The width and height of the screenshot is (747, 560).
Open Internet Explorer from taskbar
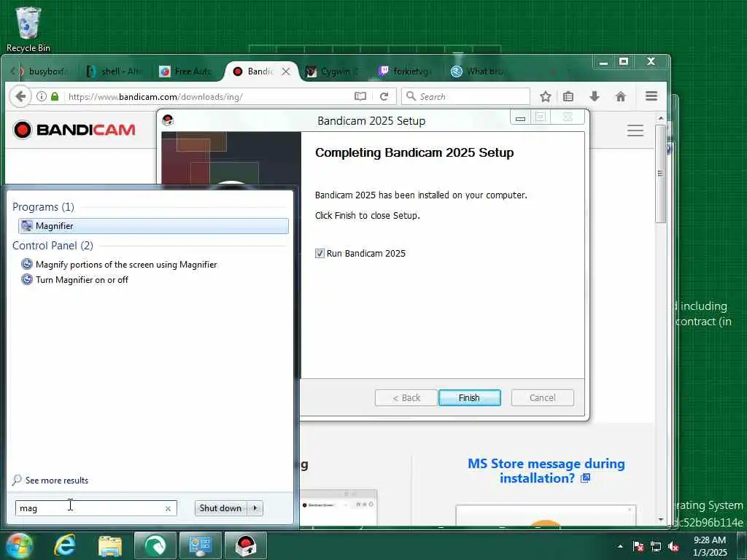point(64,545)
